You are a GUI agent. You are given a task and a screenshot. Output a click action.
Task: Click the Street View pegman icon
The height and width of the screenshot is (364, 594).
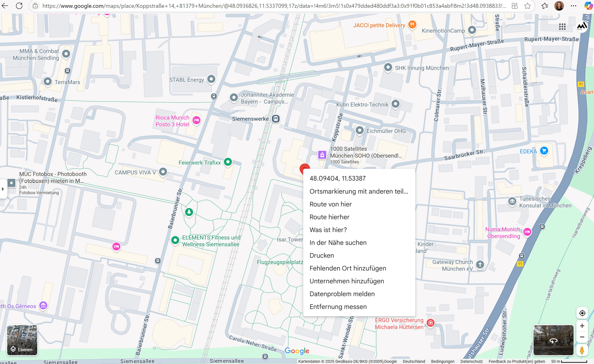582,350
